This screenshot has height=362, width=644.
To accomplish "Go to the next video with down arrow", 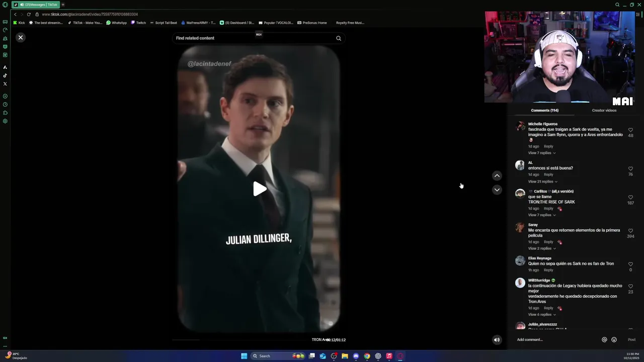I will pyautogui.click(x=497, y=190).
